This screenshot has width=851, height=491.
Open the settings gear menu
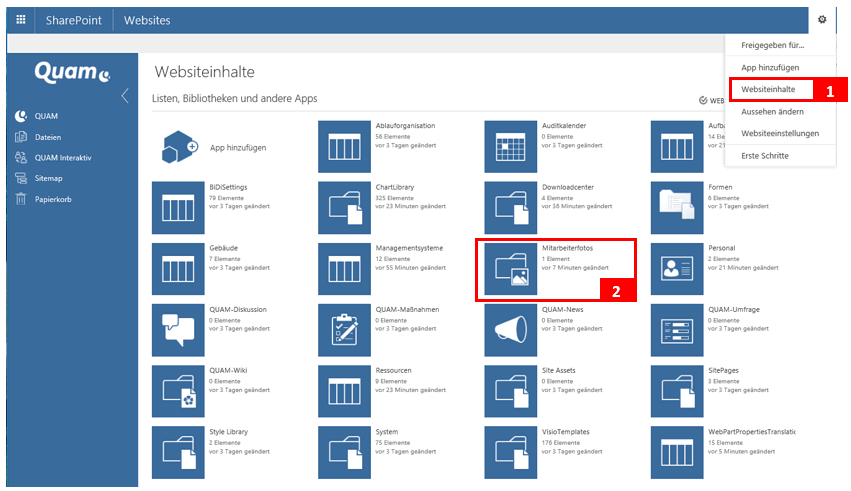tap(822, 20)
